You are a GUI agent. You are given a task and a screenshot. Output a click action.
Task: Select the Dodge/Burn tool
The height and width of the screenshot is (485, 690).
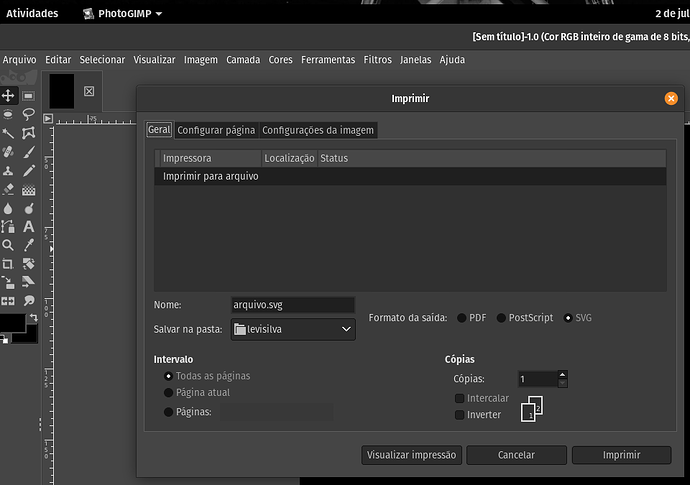click(x=29, y=208)
